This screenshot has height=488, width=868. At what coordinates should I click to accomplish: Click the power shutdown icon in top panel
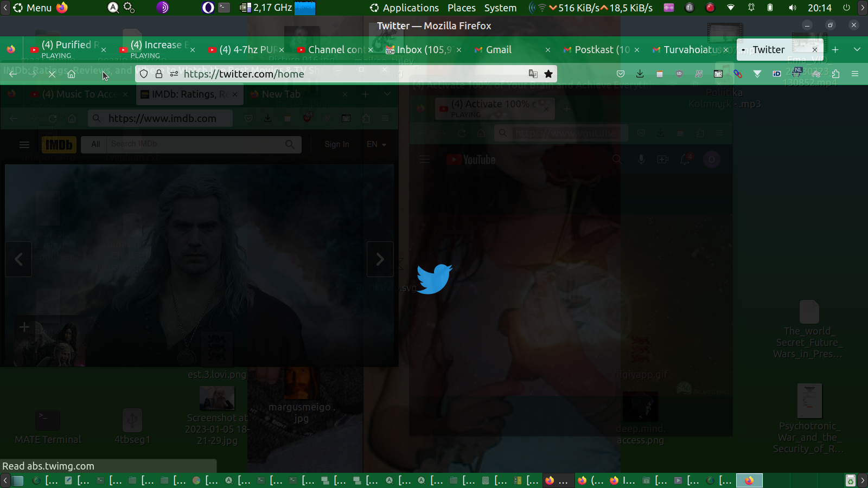click(846, 8)
